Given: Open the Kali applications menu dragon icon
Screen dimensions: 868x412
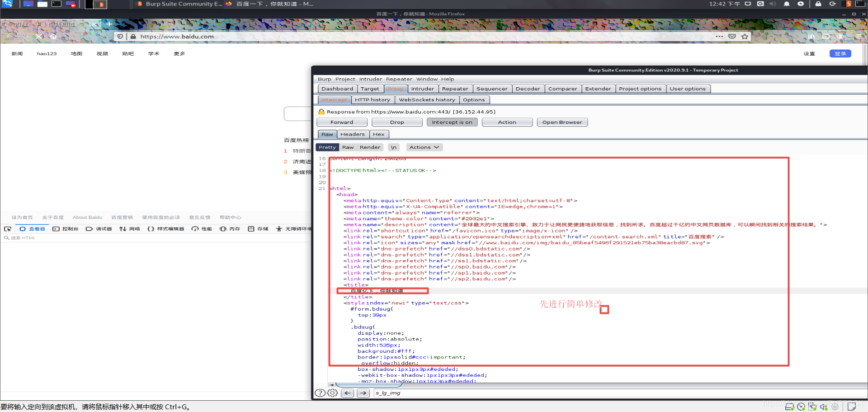Looking at the screenshot, I should [7, 4].
